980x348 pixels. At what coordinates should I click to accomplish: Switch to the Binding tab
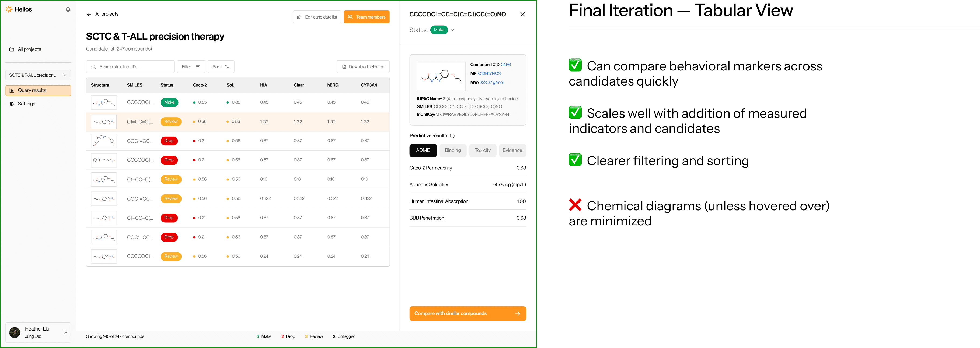point(452,150)
